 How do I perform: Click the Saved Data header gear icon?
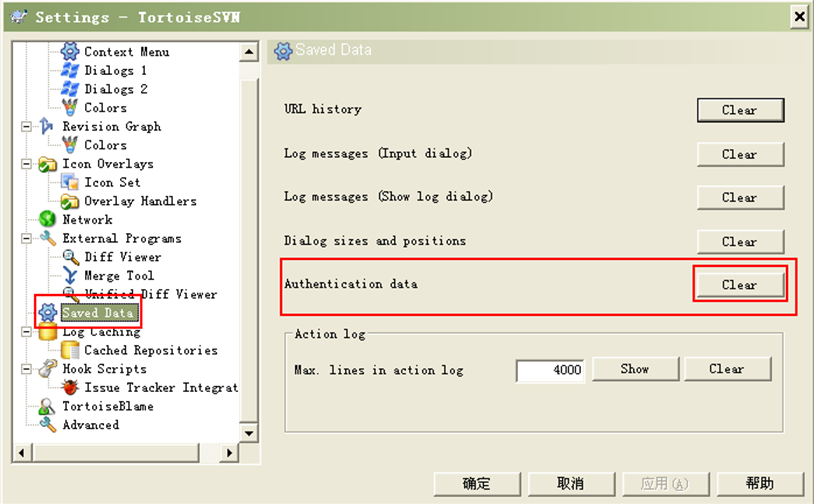[x=283, y=51]
